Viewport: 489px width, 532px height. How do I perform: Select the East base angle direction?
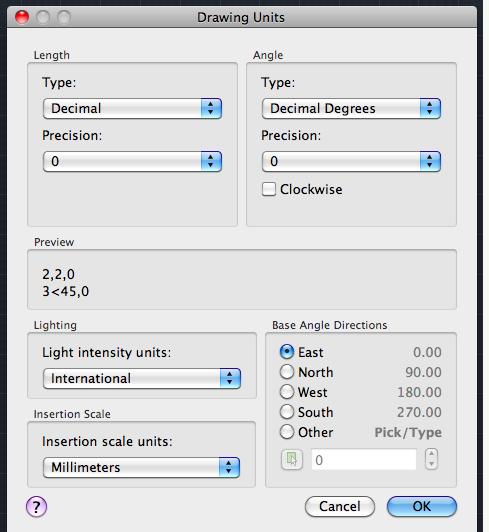[x=287, y=352]
